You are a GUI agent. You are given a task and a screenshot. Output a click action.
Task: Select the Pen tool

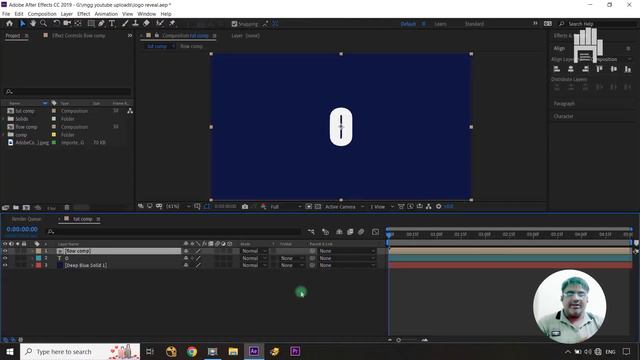point(101,24)
